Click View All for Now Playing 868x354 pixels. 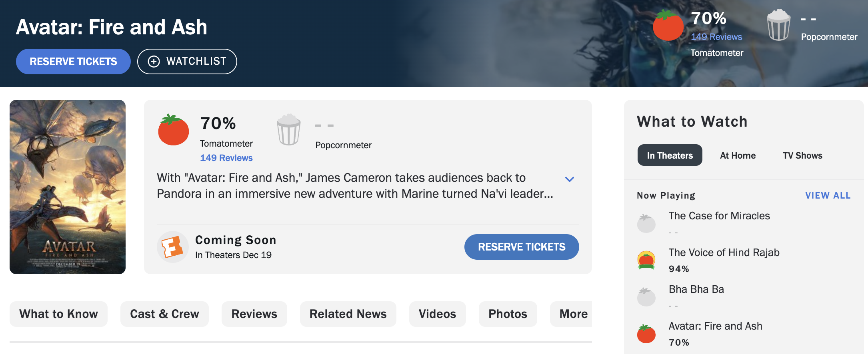click(828, 195)
